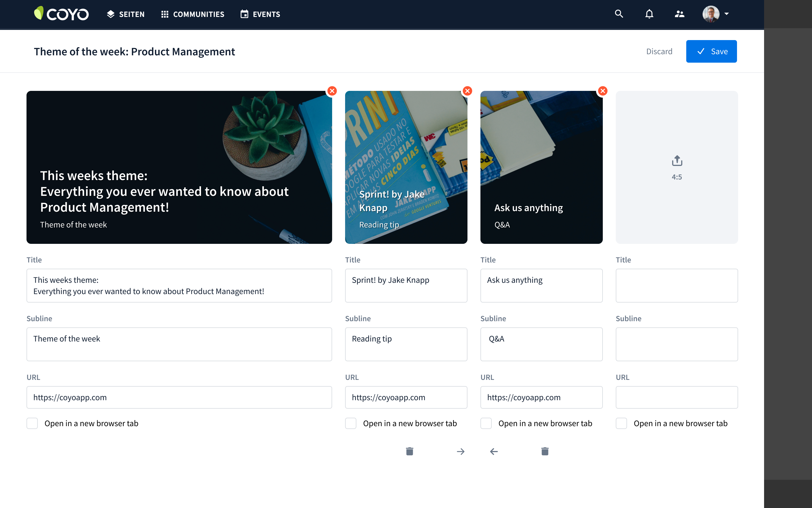Click the user avatar picture
Image resolution: width=812 pixels, height=508 pixels.
click(x=711, y=14)
